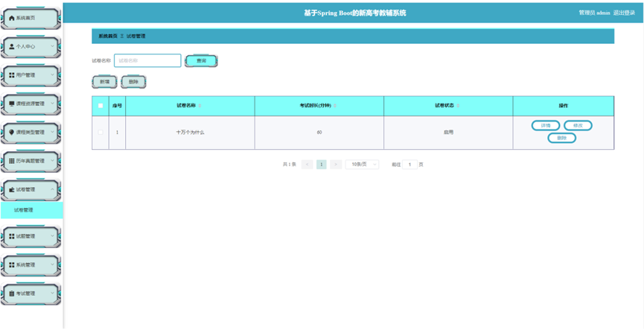
Task: Expand the 个人中心 menu chevron
Action: click(52, 46)
